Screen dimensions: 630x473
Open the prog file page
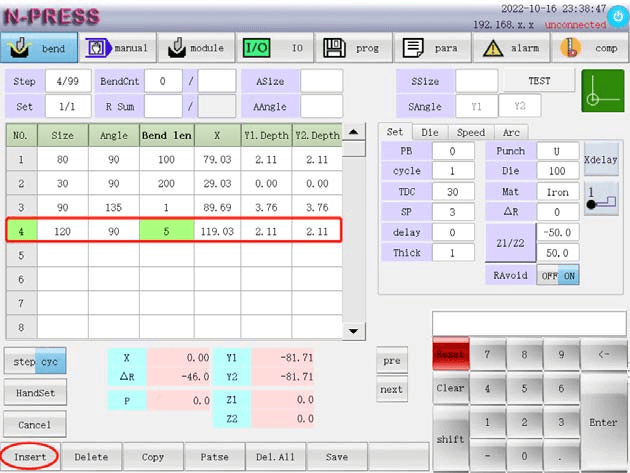pyautogui.click(x=355, y=48)
